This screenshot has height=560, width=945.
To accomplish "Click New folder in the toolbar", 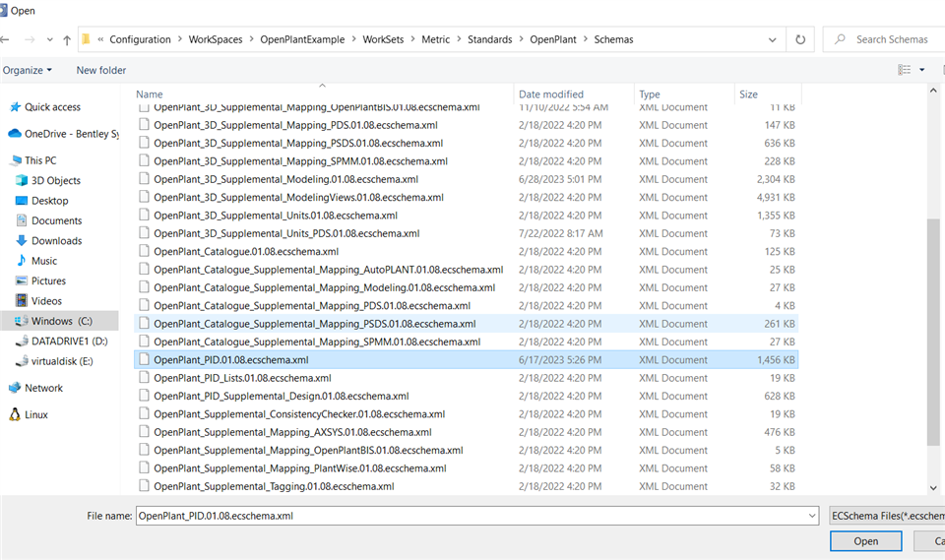I will point(101,70).
